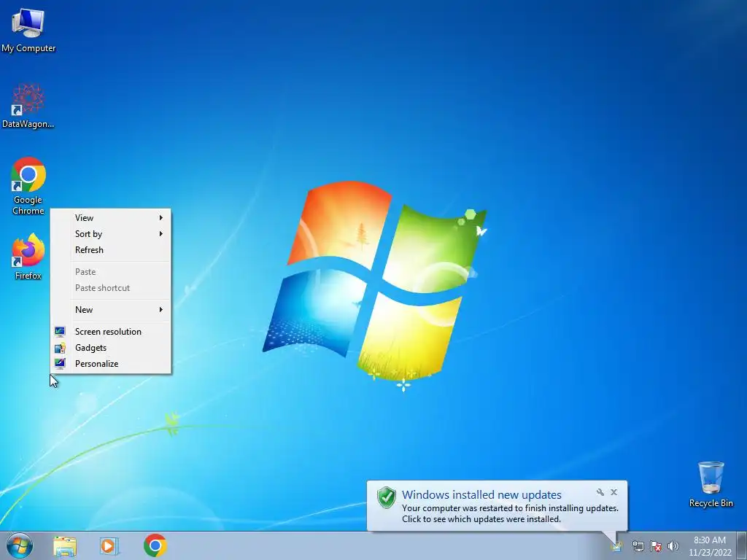Click the Windows Update tray icon
Screen dimensions: 747x560
(x=617, y=546)
